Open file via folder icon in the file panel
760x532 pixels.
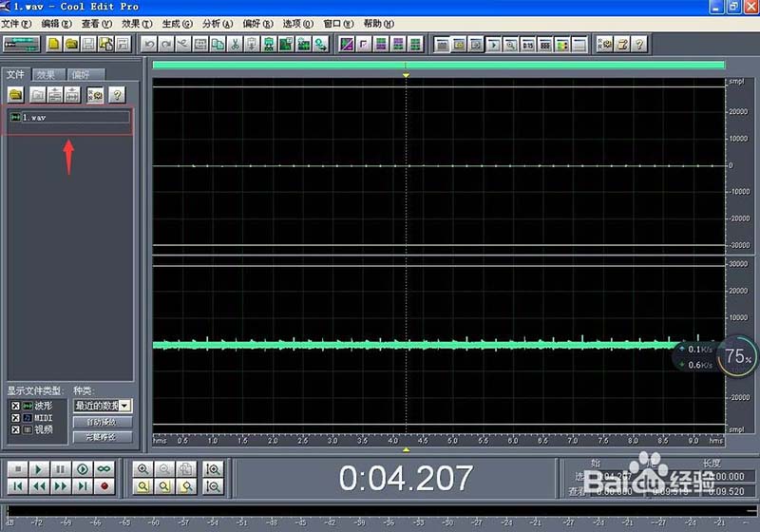click(x=16, y=94)
